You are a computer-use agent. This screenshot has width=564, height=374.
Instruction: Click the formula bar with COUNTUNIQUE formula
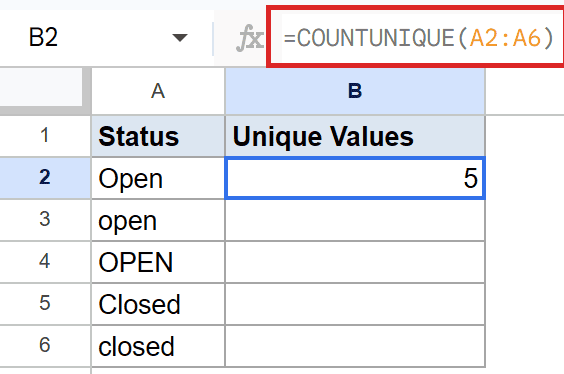coord(417,37)
